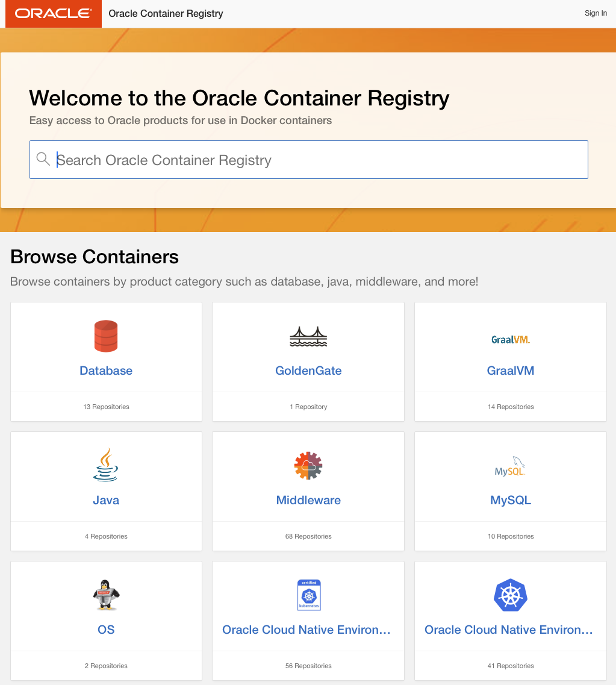The image size is (616, 685).
Task: Click the 'Welcome to the Oracle Container Registry' heading
Action: point(239,98)
